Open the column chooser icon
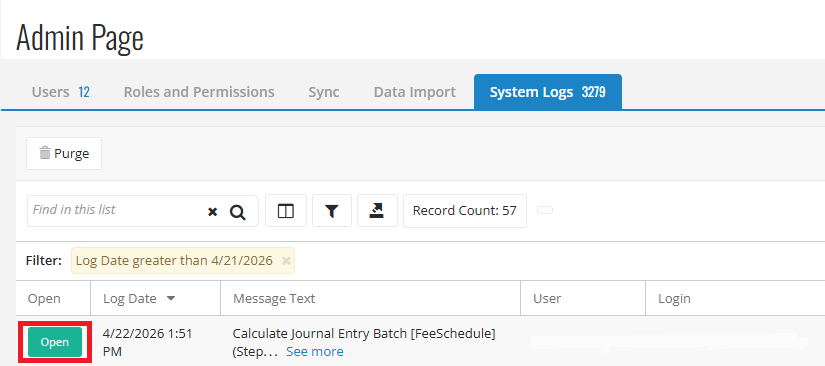The image size is (825, 366). (x=286, y=211)
